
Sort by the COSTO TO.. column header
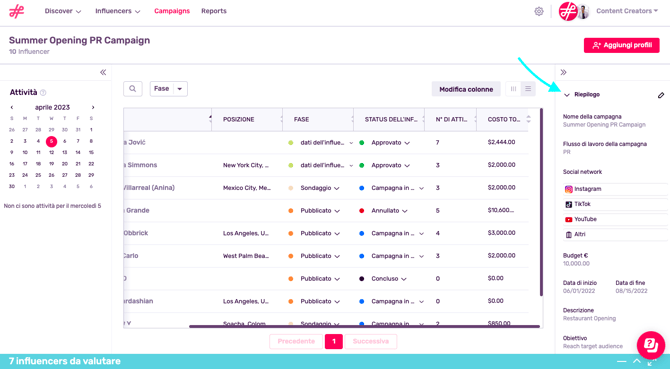tap(504, 120)
